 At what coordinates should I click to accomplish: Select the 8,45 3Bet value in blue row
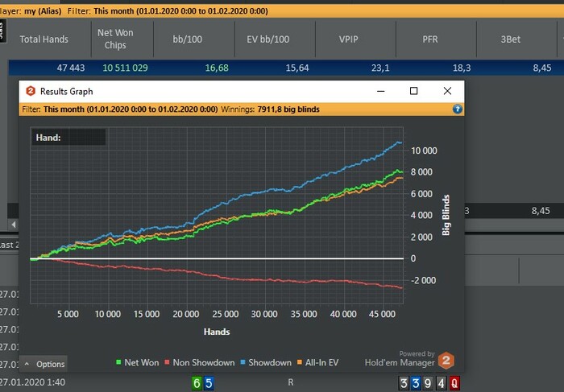pyautogui.click(x=542, y=68)
